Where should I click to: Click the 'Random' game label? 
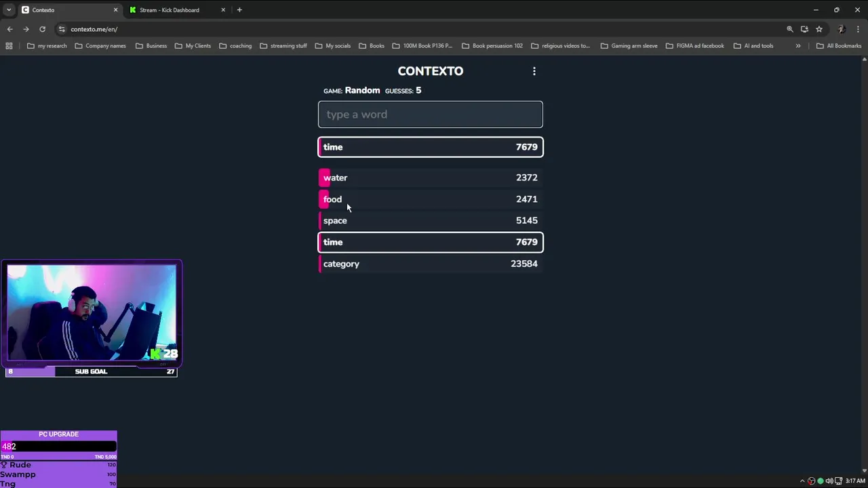(362, 90)
